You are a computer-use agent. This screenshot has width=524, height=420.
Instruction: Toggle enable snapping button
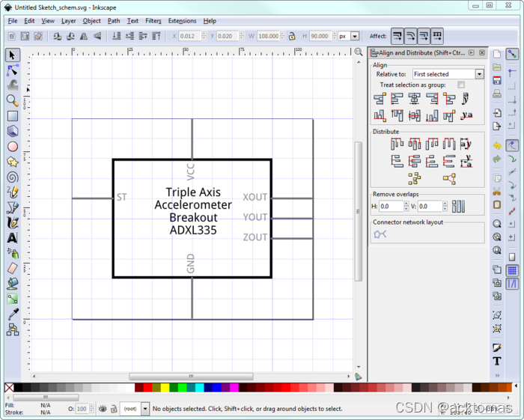tap(512, 54)
